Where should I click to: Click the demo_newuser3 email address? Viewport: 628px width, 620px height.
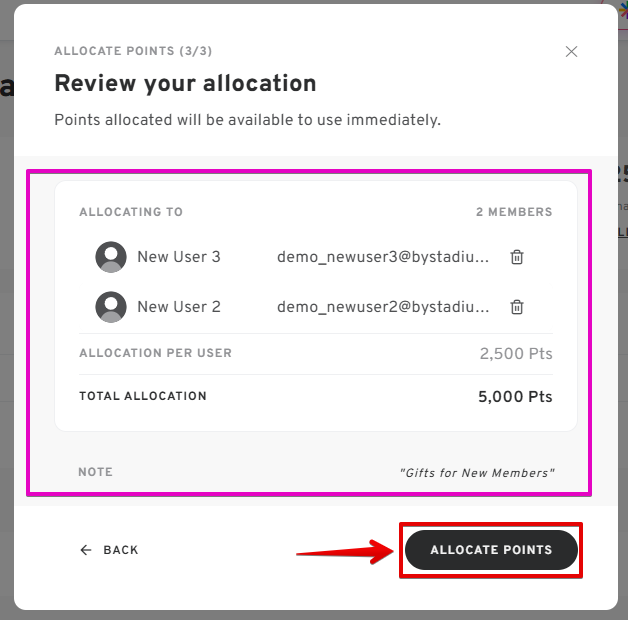coord(383,257)
